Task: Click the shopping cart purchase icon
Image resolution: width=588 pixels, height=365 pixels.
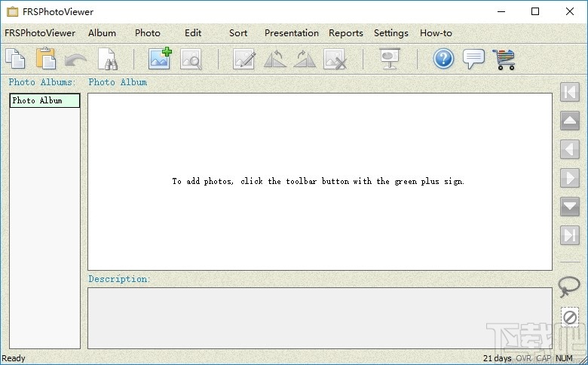Action: click(504, 60)
